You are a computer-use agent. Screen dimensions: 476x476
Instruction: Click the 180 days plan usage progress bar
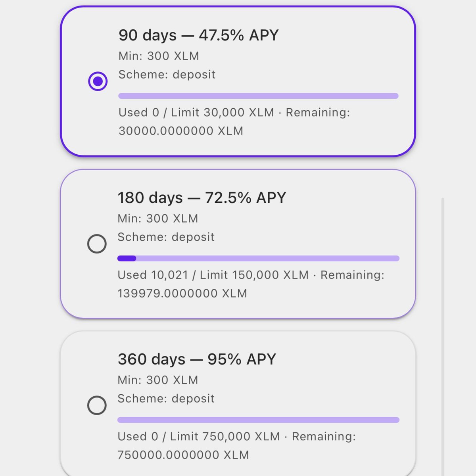coord(258,258)
